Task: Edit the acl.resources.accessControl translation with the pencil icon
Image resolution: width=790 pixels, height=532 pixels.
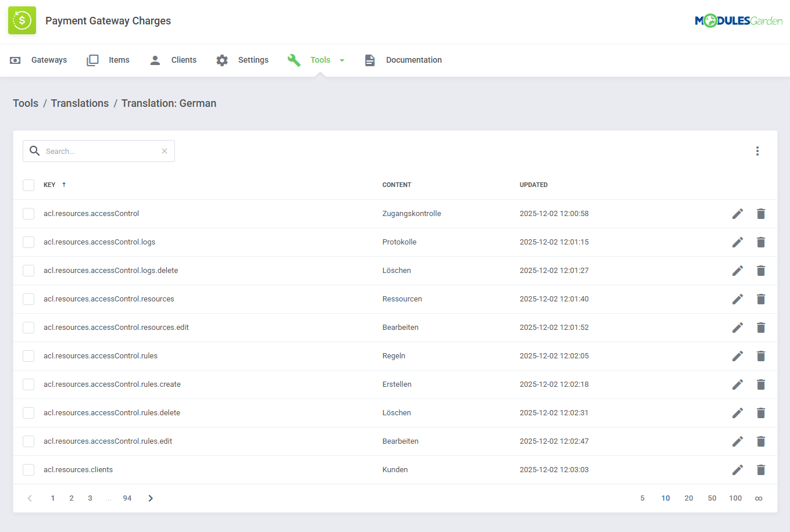Action: click(737, 214)
